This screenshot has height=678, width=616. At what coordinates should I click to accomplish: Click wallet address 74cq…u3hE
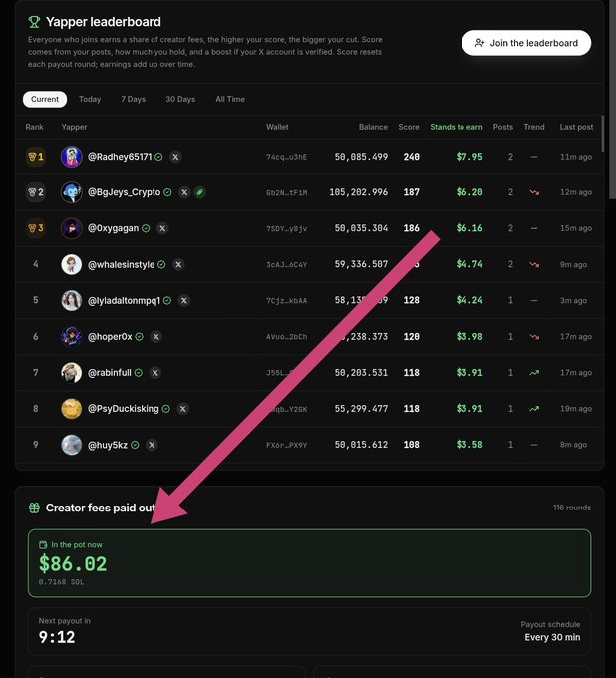coord(287,157)
